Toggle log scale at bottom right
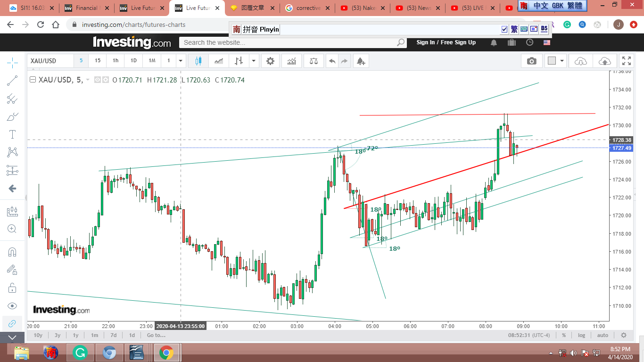 point(582,335)
